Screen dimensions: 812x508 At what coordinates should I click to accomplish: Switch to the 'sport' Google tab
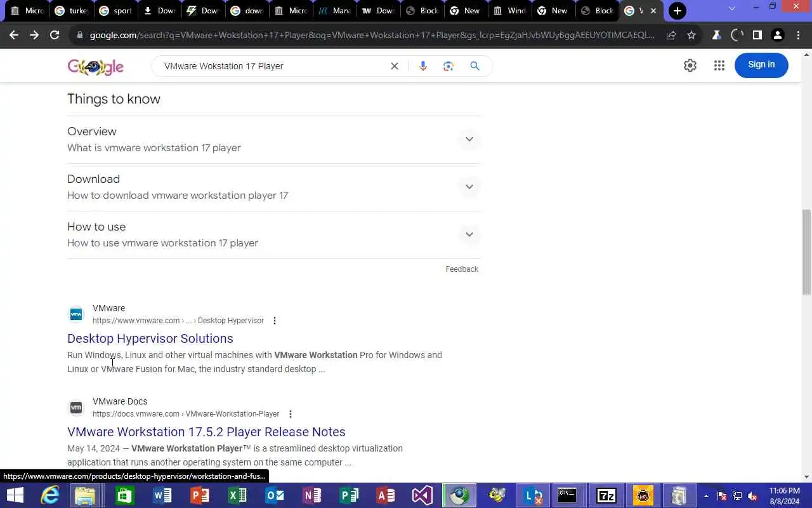click(x=115, y=11)
